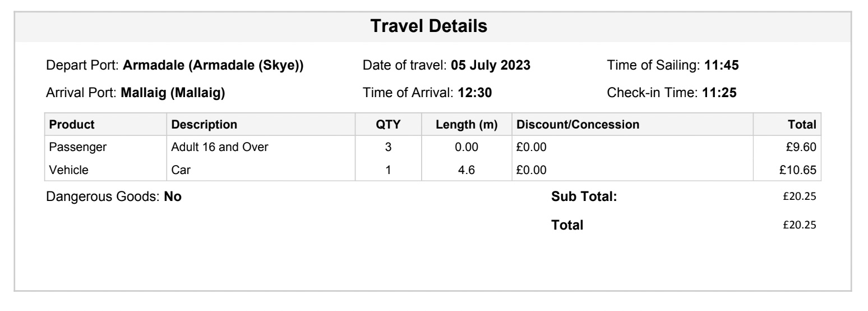Screen dimensions: 868x311
Task: Click the Mallaig arrival port value
Action: point(173,93)
